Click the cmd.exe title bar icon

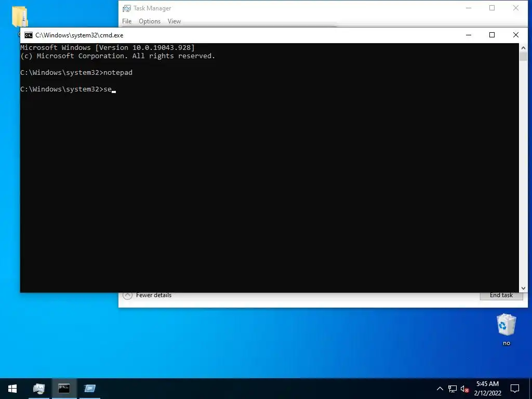[x=29, y=35]
